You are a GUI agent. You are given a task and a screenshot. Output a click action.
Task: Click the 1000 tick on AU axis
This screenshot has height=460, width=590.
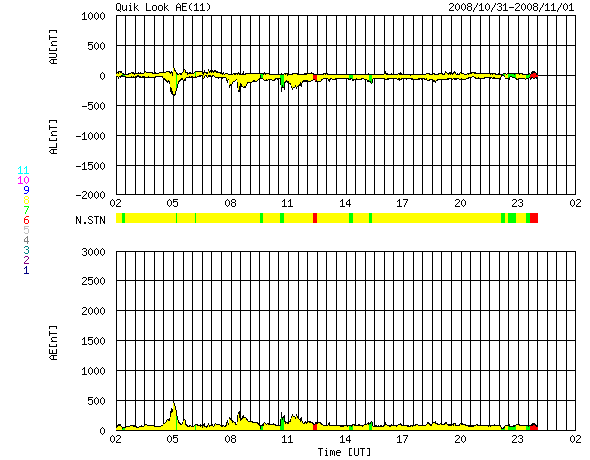point(94,16)
